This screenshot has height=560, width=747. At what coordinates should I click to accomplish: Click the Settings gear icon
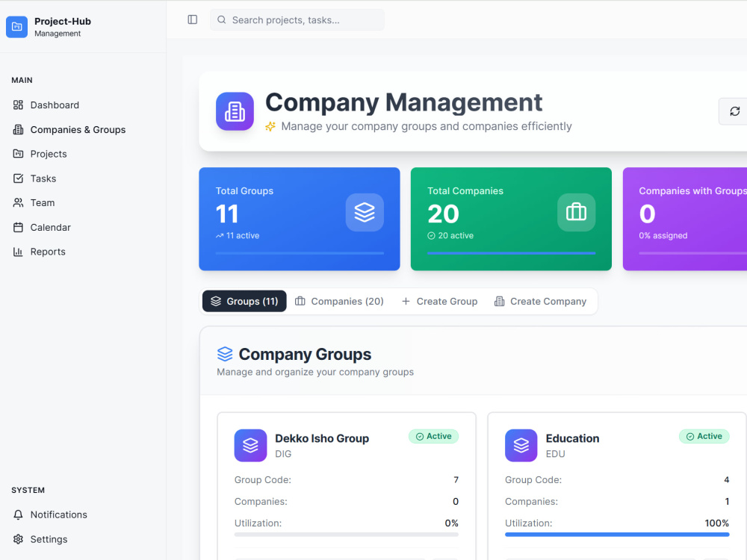18,539
